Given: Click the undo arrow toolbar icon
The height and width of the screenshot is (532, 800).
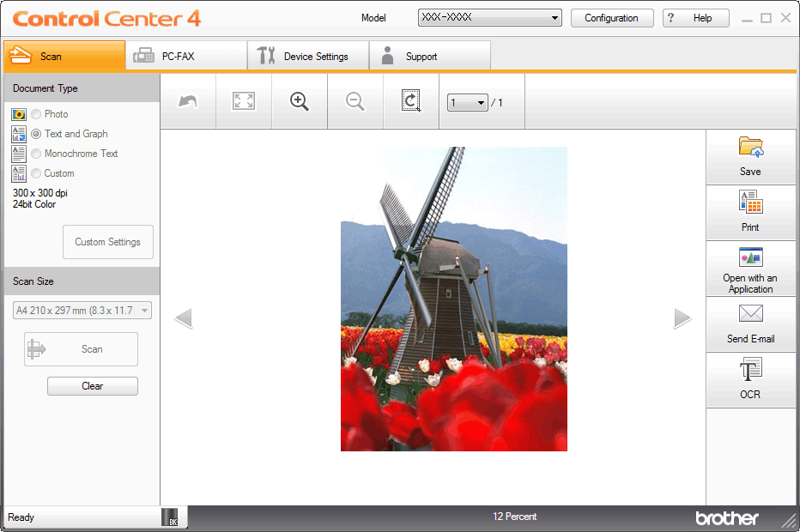Looking at the screenshot, I should (x=188, y=101).
